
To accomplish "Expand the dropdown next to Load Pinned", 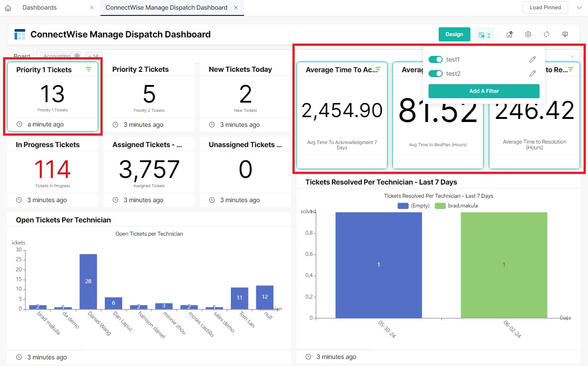I will point(579,7).
